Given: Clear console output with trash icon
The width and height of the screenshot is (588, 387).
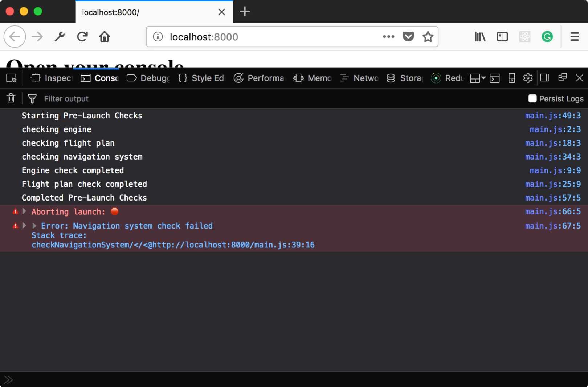Looking at the screenshot, I should tap(11, 98).
